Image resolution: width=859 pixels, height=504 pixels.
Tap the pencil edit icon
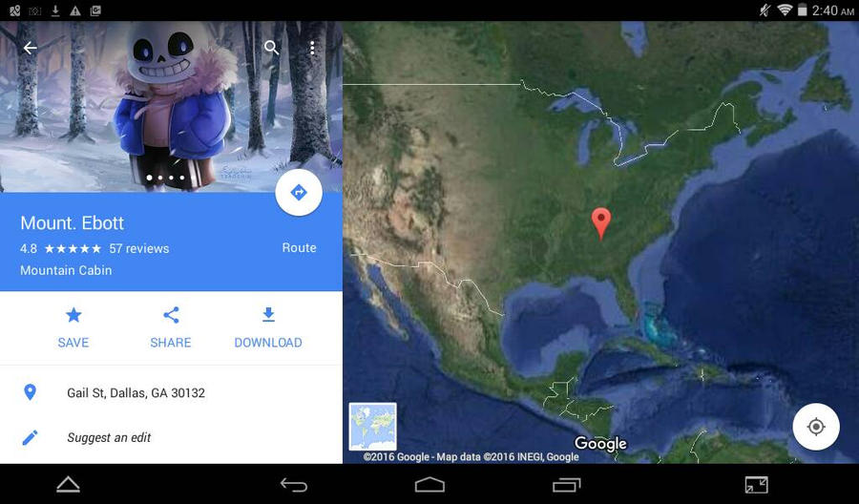(x=31, y=438)
